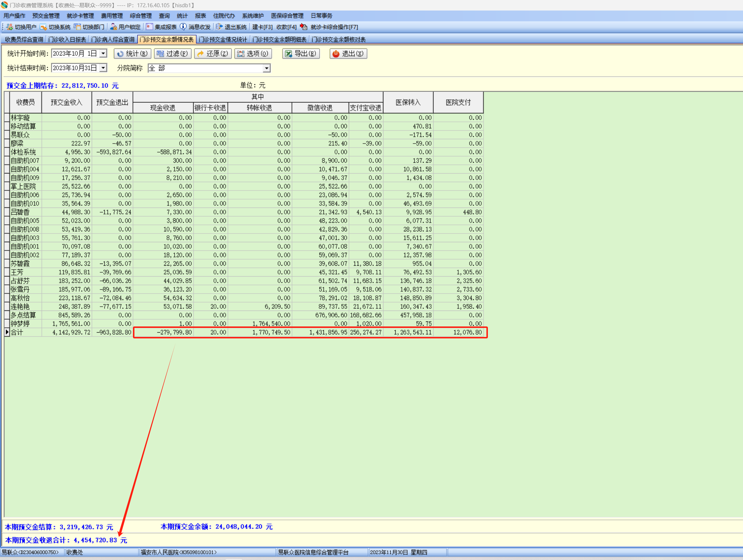Click 预交金收入 column header
The image size is (743, 560).
[x=66, y=102]
